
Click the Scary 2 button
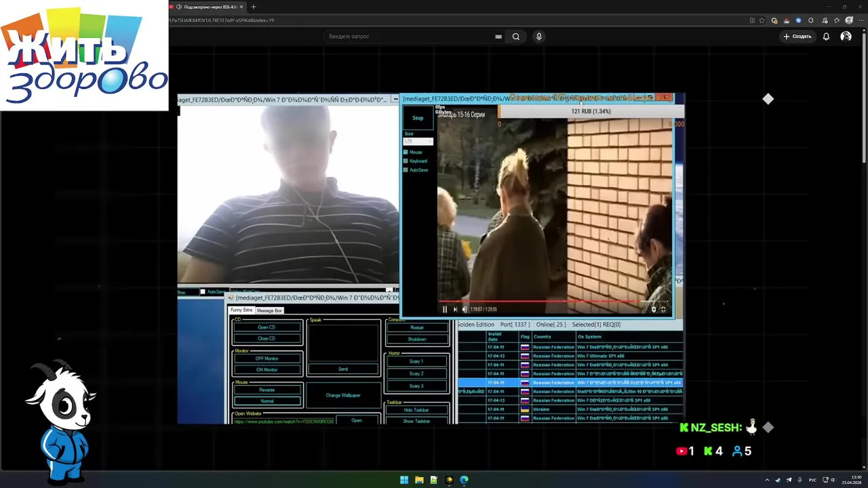click(x=416, y=373)
